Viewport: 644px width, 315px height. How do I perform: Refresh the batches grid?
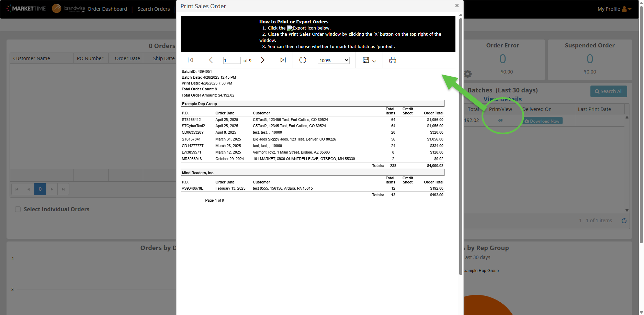[624, 221]
